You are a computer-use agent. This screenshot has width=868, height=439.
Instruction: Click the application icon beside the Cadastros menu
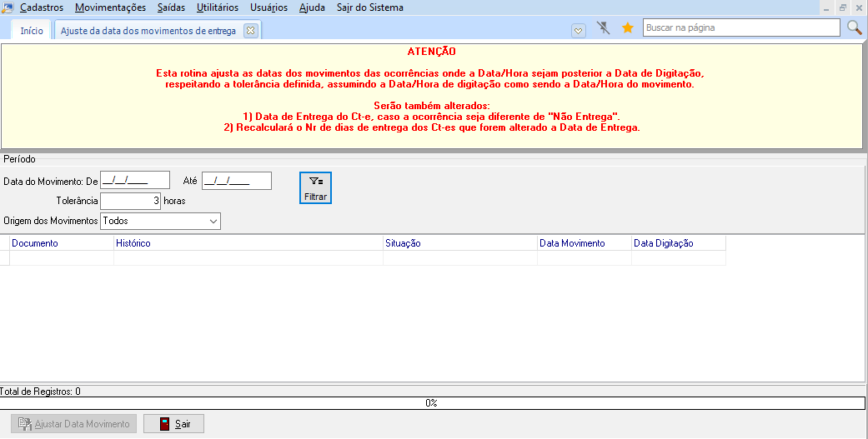(x=8, y=7)
